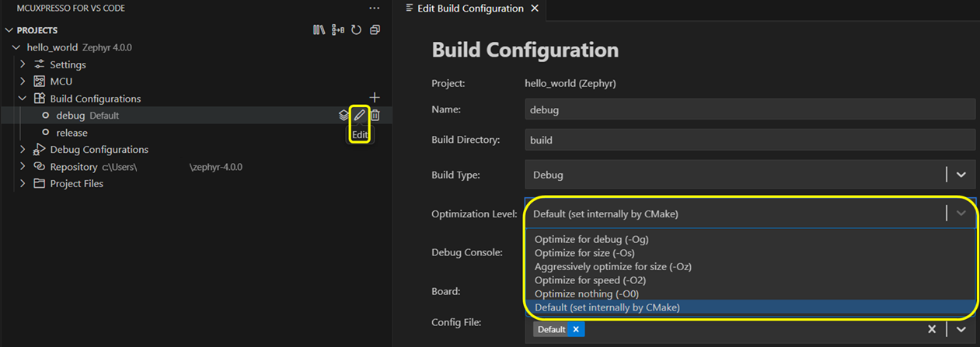Close the Edit Build Configuration tab
The height and width of the screenshot is (347, 980).
coord(534,9)
